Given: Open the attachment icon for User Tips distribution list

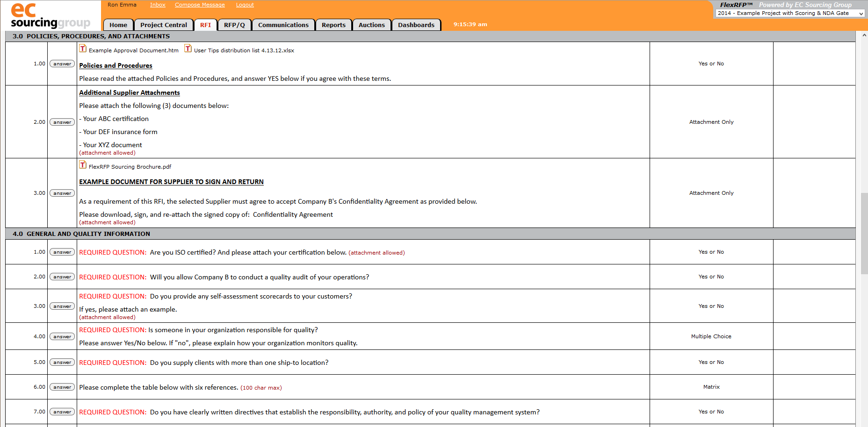Looking at the screenshot, I should 188,48.
